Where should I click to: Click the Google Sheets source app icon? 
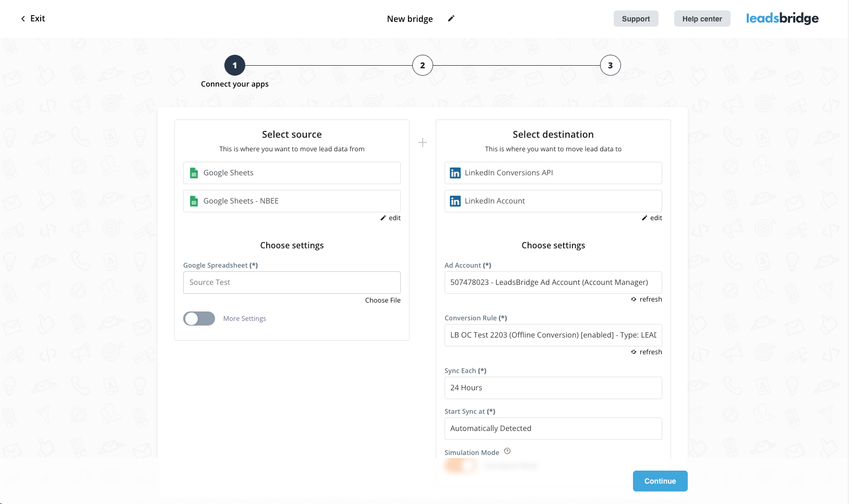(x=194, y=173)
